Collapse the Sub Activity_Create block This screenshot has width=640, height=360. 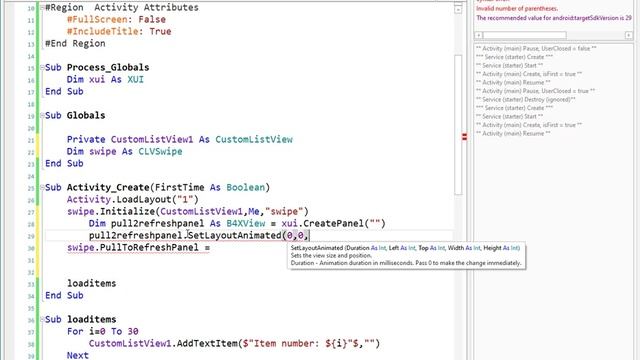point(42,188)
